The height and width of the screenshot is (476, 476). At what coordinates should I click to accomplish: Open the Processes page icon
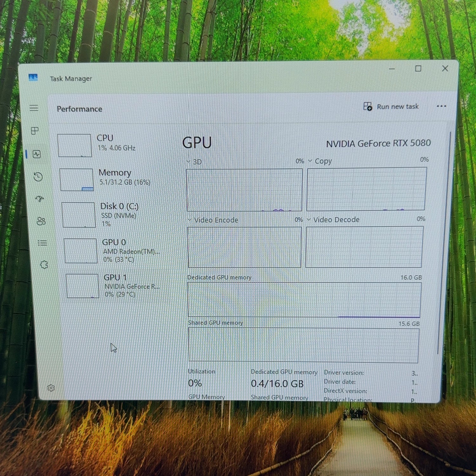click(x=35, y=131)
